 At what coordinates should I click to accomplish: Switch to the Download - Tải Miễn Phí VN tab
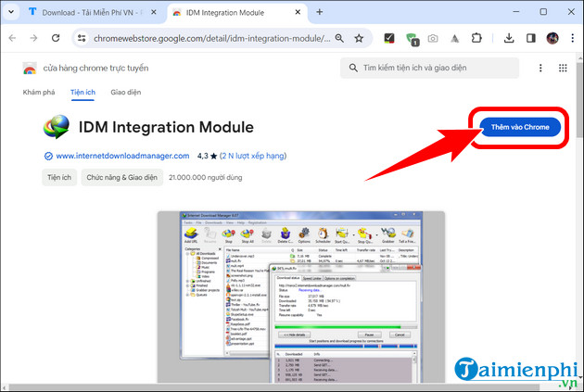[x=91, y=13]
